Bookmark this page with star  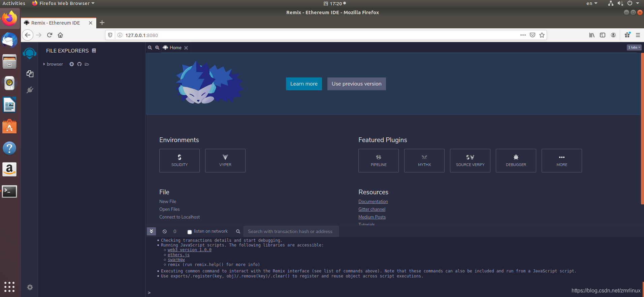coord(542,35)
